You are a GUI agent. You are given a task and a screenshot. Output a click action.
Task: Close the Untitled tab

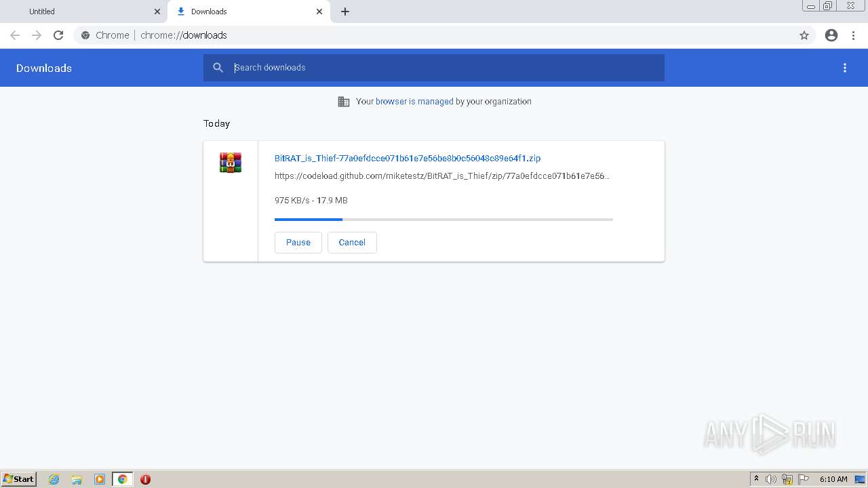(157, 12)
